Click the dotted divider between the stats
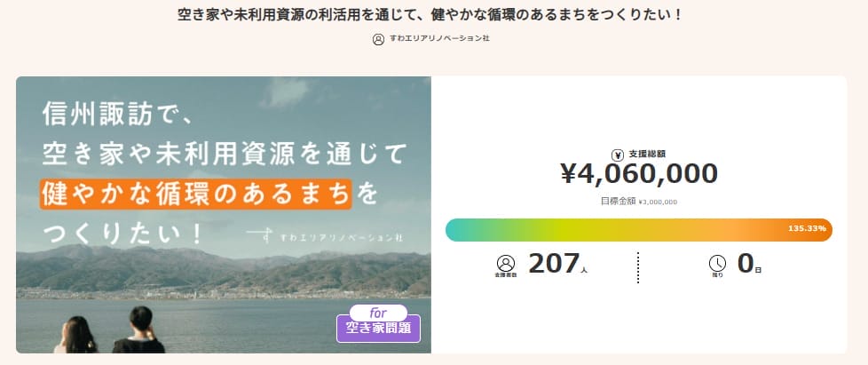 click(638, 266)
